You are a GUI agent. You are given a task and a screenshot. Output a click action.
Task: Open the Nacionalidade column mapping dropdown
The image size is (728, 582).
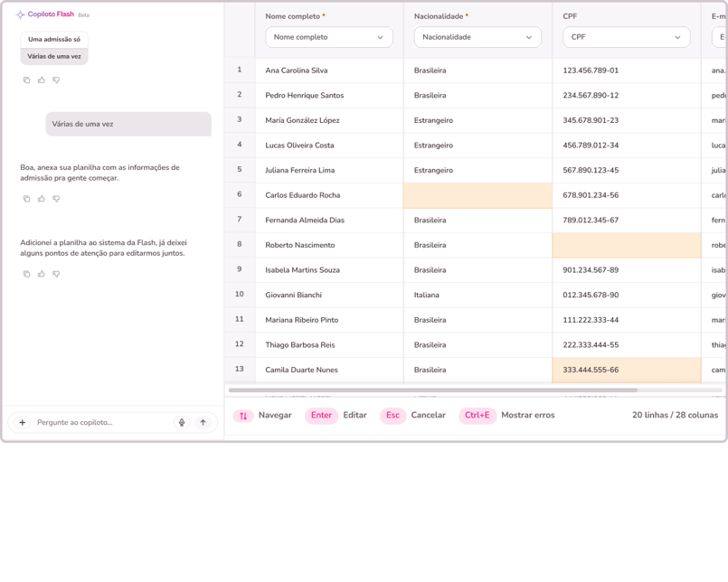477,37
